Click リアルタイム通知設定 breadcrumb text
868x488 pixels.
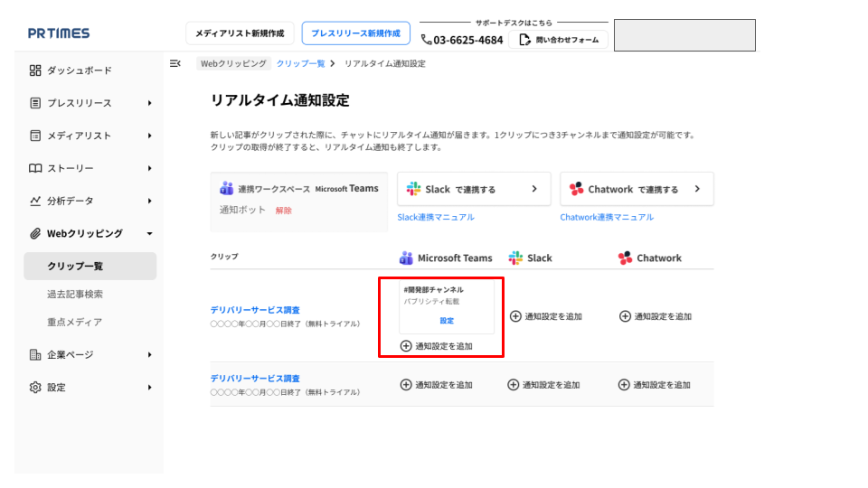point(385,63)
